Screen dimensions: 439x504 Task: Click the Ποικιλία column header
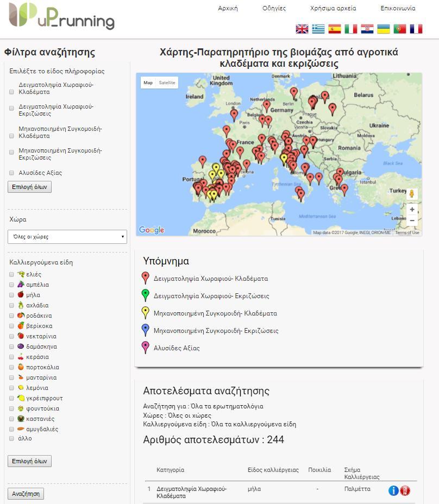319,470
